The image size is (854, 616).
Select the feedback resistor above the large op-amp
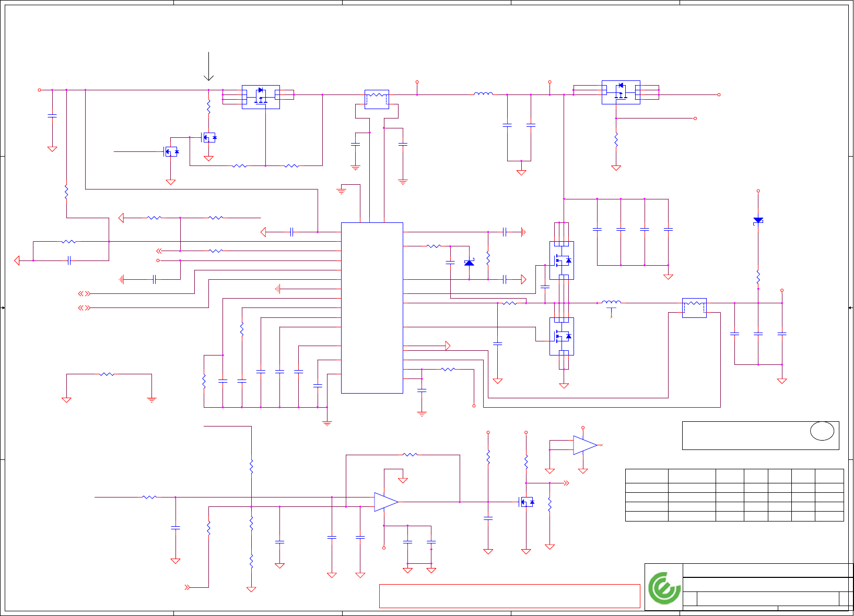coord(410,455)
